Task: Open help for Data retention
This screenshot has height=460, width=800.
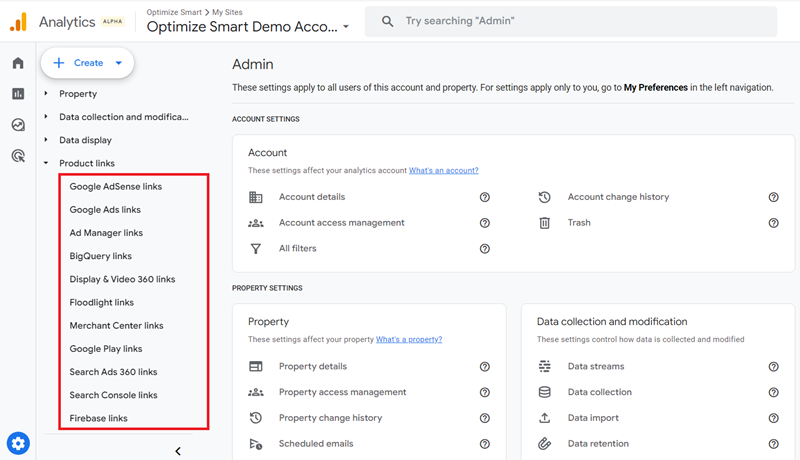Action: 773,444
